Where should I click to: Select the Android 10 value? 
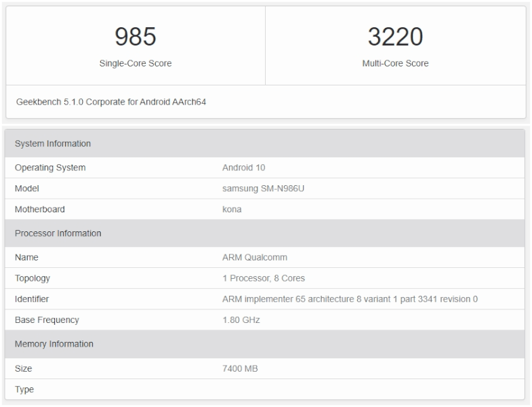coord(243,168)
